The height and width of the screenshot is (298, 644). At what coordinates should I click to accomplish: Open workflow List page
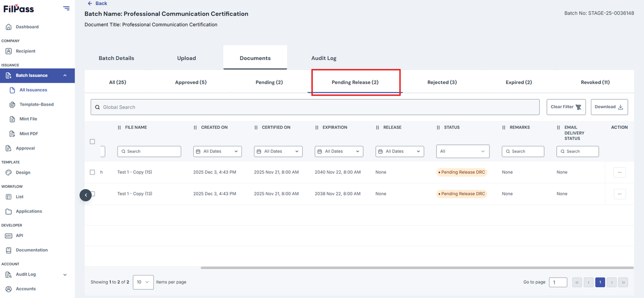(x=19, y=197)
